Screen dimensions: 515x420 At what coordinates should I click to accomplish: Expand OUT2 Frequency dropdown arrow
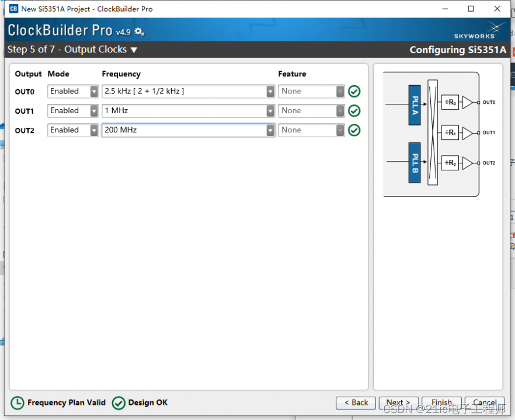[270, 130]
